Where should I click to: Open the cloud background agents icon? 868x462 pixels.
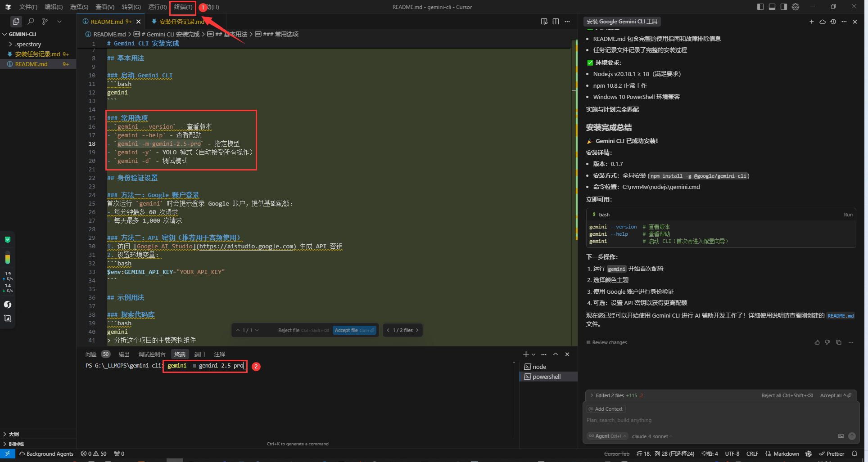click(x=823, y=21)
